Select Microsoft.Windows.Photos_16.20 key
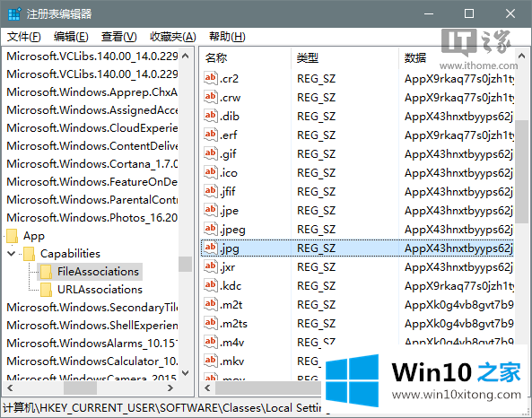This screenshot has width=532, height=418. pos(92,217)
